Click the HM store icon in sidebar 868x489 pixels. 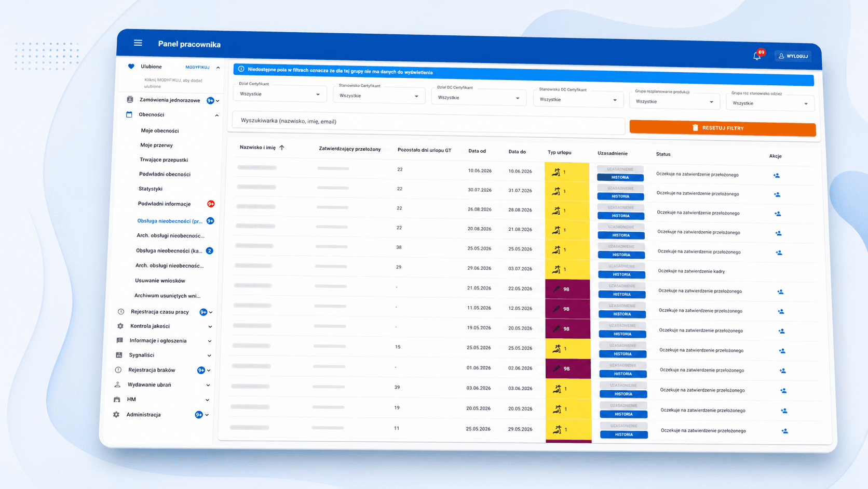(x=117, y=399)
